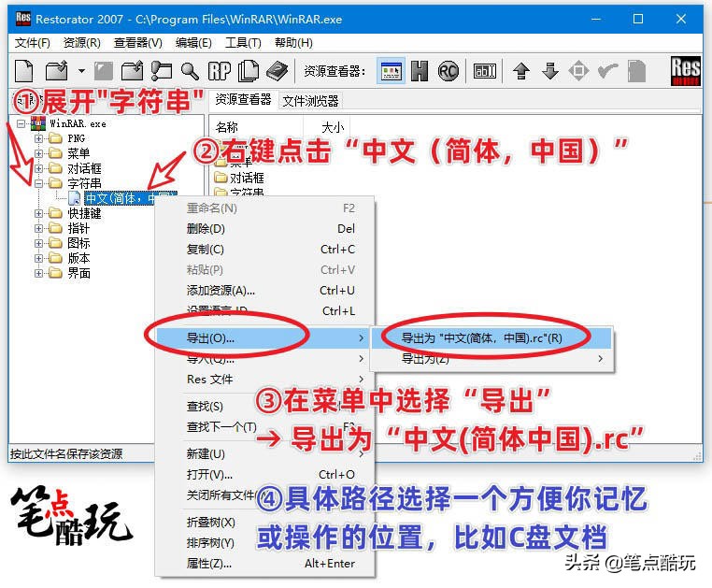Expand the 对话框 folder node
This screenshot has height=588, width=712.
point(38,168)
